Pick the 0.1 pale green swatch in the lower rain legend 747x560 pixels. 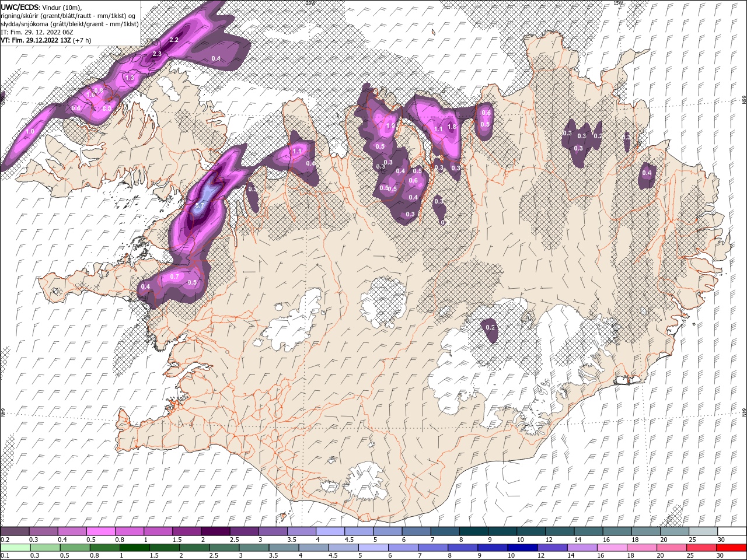(15, 548)
